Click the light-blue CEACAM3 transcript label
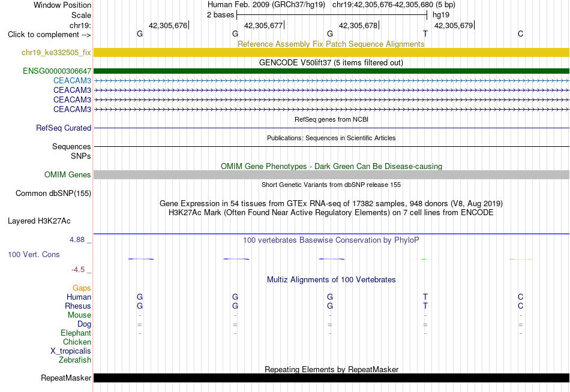The height and width of the screenshot is (392, 570). (72, 80)
